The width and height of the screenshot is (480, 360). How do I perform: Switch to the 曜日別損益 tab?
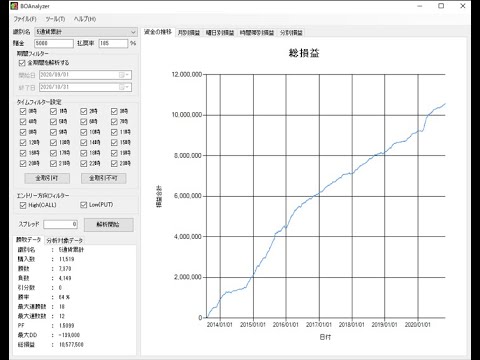[220, 33]
